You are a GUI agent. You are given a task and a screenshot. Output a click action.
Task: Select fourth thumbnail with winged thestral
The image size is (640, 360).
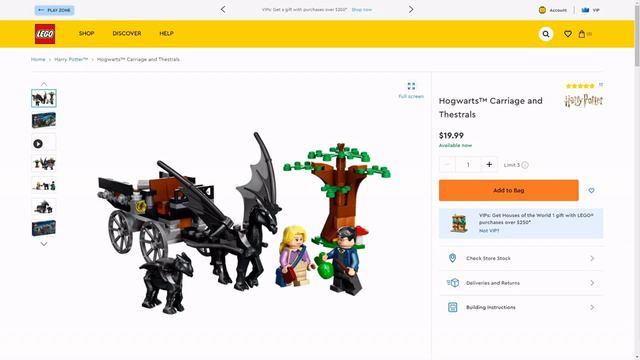pyautogui.click(x=44, y=164)
